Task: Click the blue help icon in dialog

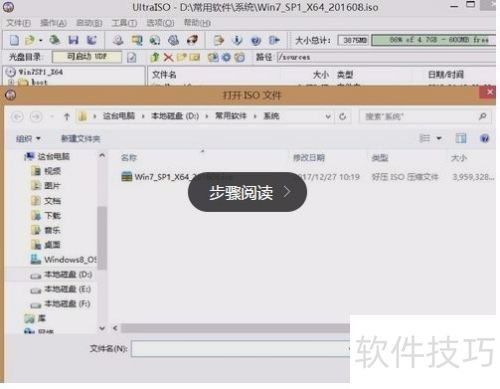Action: 485,138
